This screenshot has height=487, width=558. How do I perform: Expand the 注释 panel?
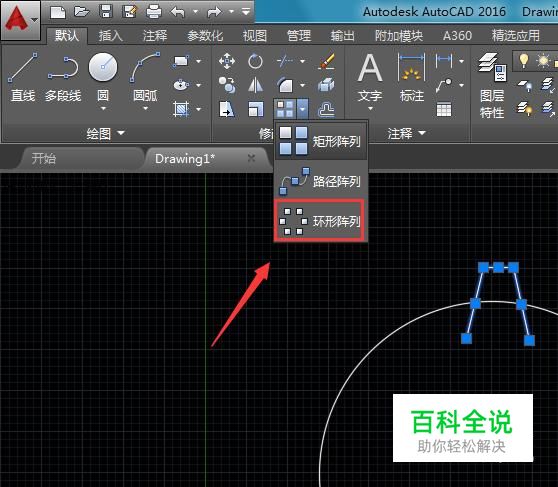point(406,133)
